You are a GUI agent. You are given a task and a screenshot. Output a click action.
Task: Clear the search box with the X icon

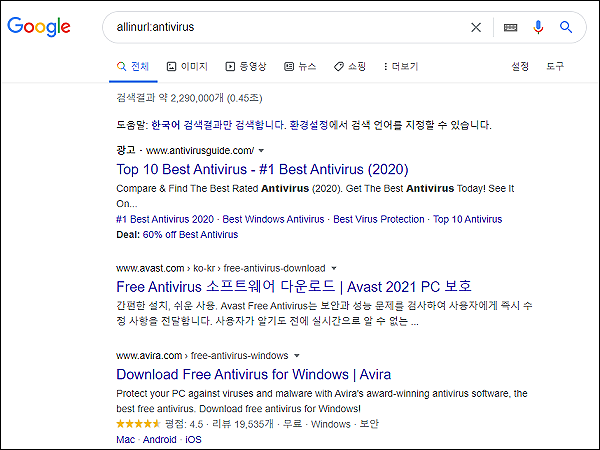pos(476,27)
